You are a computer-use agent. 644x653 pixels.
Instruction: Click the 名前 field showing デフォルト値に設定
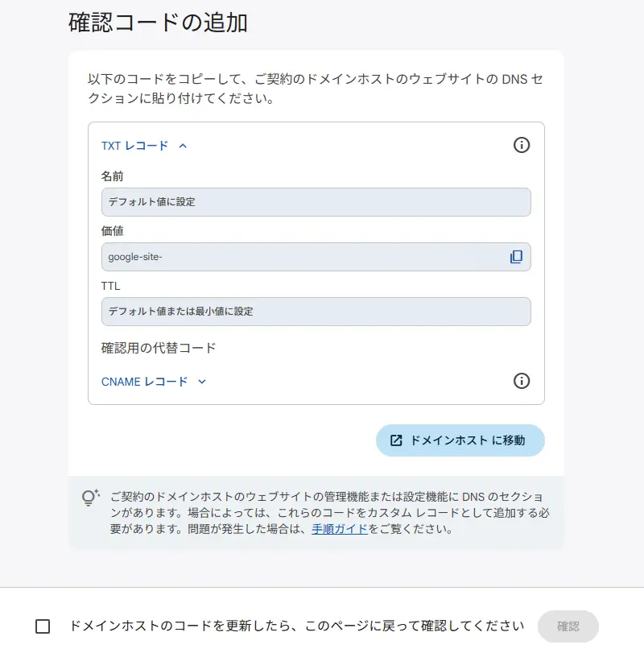coord(316,202)
